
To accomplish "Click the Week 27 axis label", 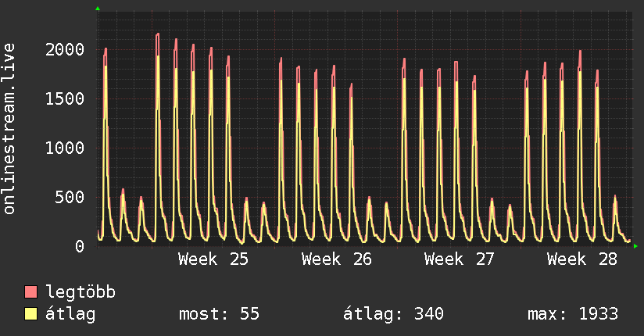I will click(x=460, y=259).
